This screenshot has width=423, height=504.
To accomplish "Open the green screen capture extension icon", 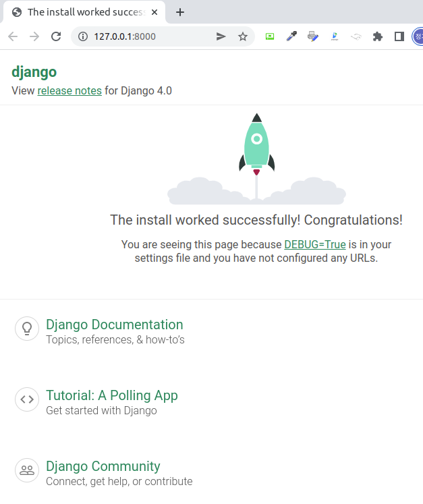I will [270, 36].
